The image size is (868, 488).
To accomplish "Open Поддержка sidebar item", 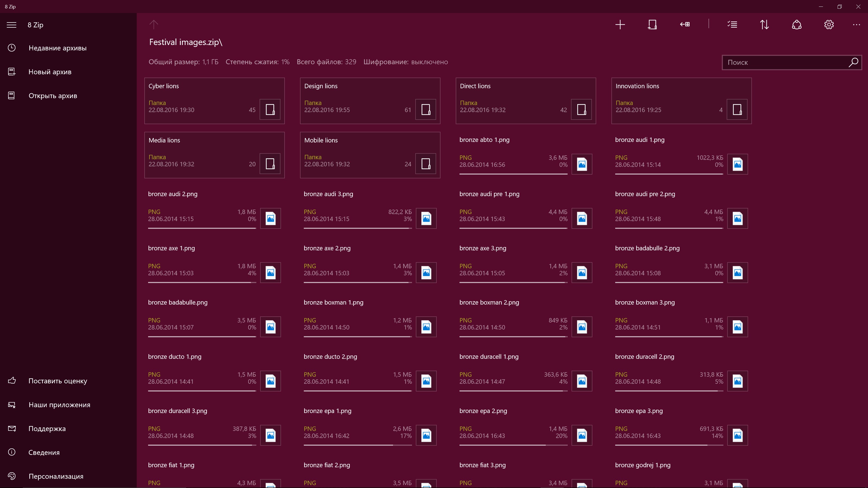I will pyautogui.click(x=68, y=429).
